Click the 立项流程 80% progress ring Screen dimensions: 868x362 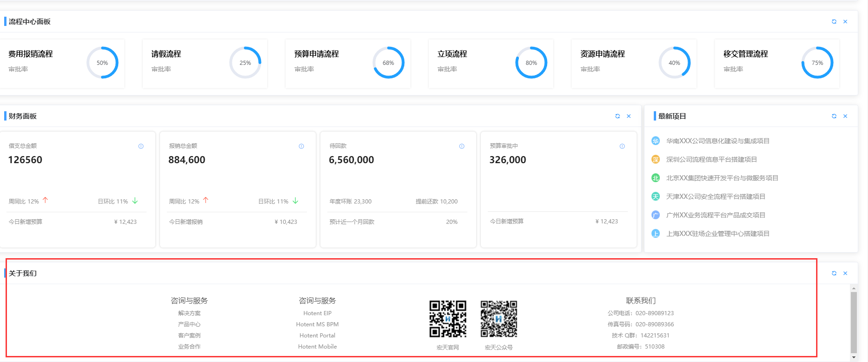click(531, 63)
